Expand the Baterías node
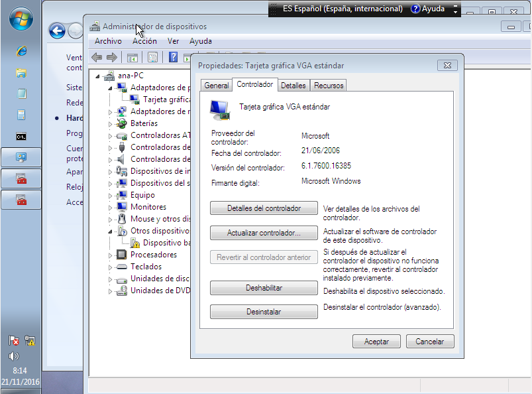This screenshot has width=532, height=394. [x=110, y=124]
